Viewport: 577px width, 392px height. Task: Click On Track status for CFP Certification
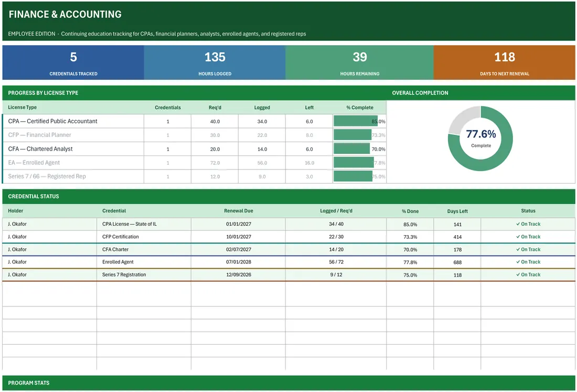(x=528, y=237)
